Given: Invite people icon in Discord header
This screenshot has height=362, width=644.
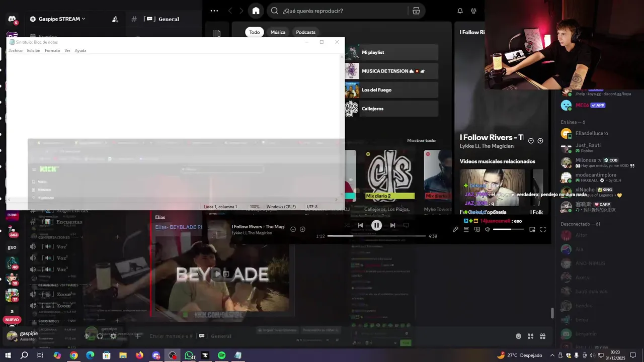Looking at the screenshot, I should (115, 19).
